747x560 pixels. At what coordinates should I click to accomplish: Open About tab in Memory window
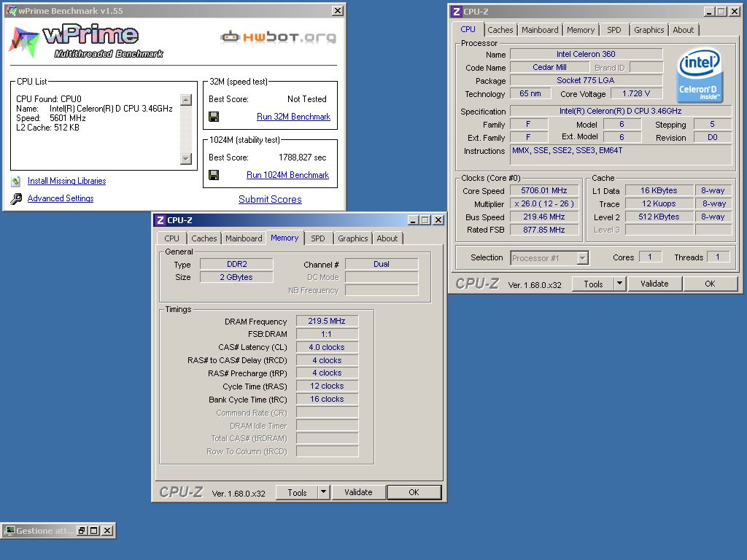point(387,238)
